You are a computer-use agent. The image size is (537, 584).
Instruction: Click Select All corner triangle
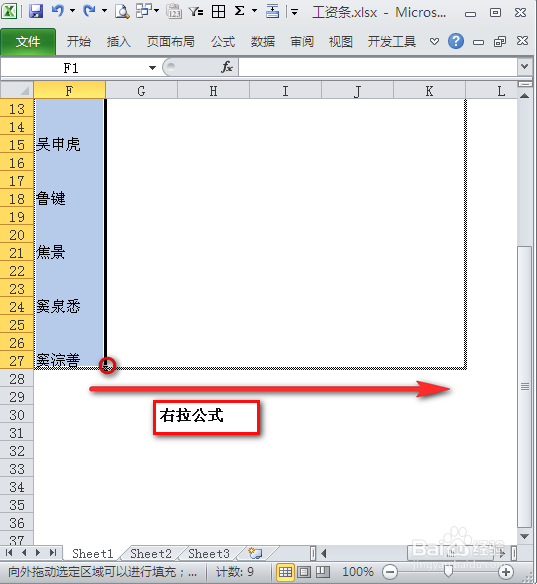pyautogui.click(x=17, y=90)
